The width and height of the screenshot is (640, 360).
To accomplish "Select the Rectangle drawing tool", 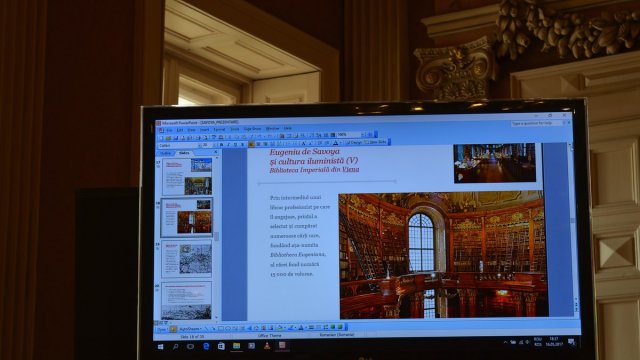I will point(221,328).
